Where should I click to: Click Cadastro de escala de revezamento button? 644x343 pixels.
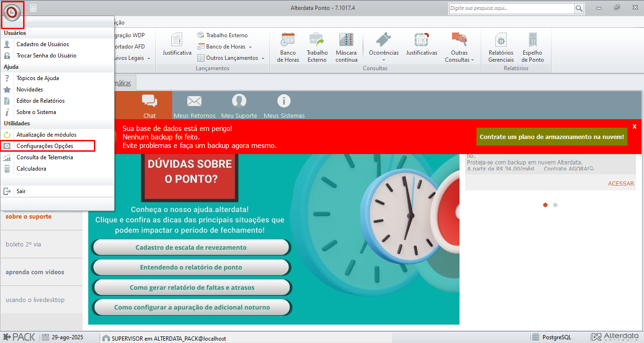[191, 247]
